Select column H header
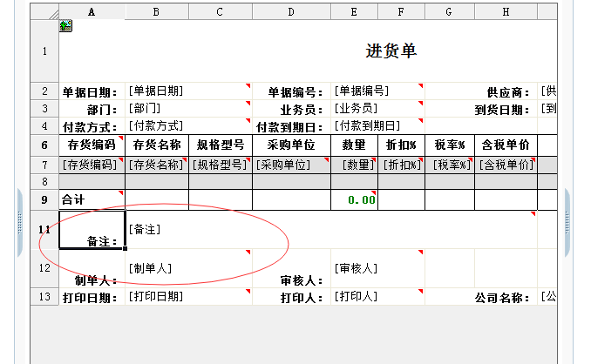Viewport: 591px width, 364px height. (506, 12)
